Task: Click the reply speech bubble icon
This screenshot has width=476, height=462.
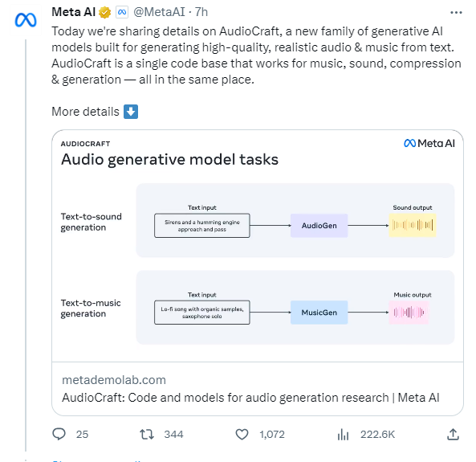Action: (x=59, y=434)
